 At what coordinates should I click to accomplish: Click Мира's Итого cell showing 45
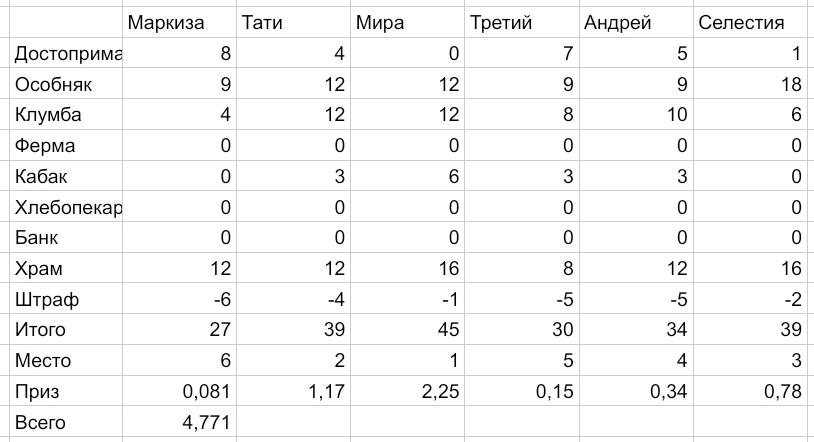408,329
